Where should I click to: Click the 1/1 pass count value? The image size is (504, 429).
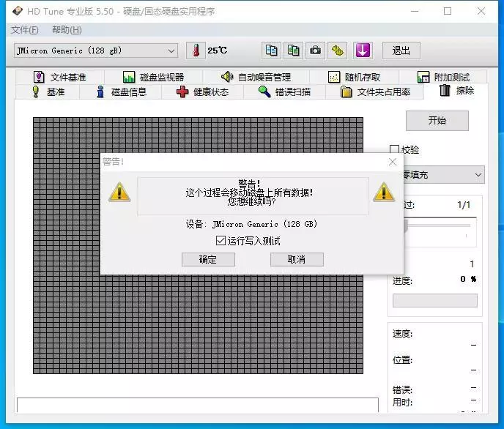pyautogui.click(x=464, y=205)
